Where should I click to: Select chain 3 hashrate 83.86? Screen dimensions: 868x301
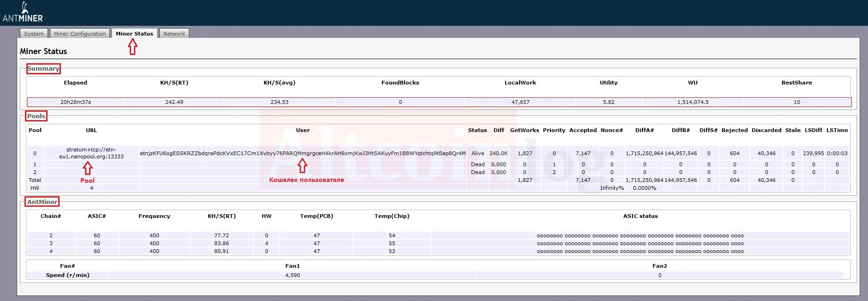pyautogui.click(x=222, y=243)
